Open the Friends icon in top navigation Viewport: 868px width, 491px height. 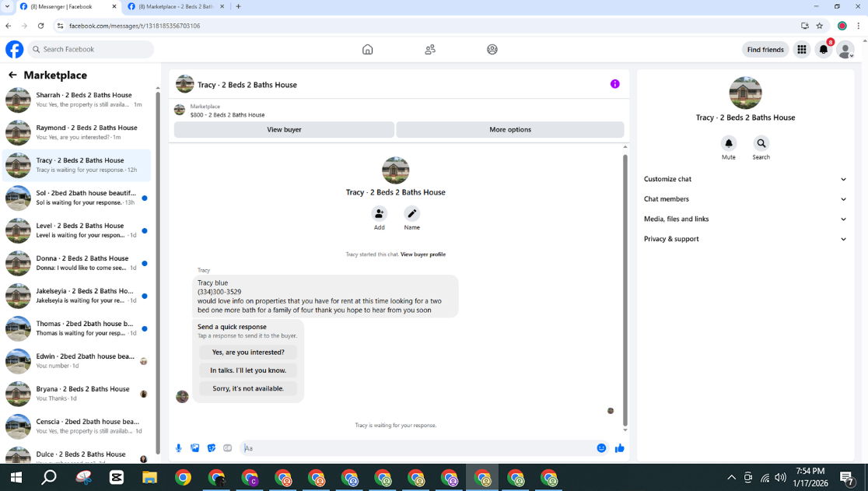430,49
